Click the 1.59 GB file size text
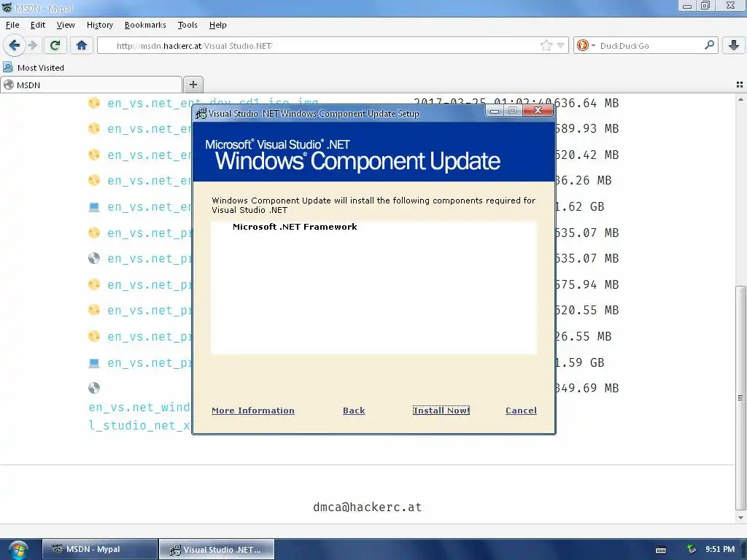 pos(580,362)
